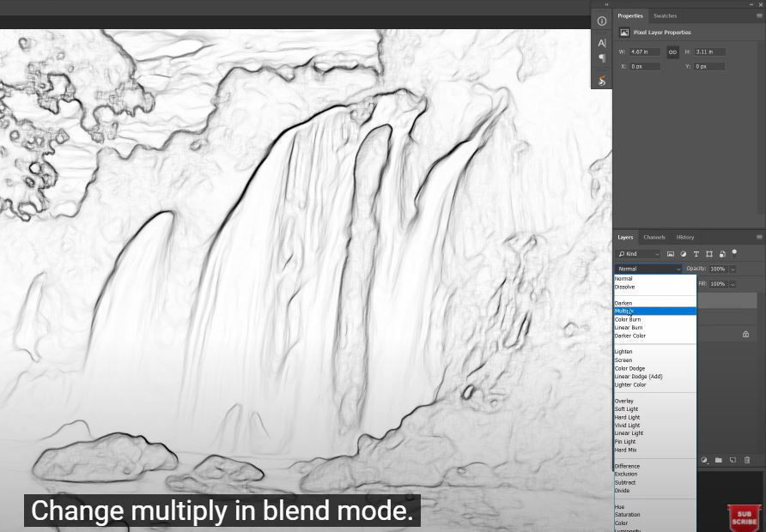
Task: Expand the Fill percentage arrow
Action: (x=733, y=284)
